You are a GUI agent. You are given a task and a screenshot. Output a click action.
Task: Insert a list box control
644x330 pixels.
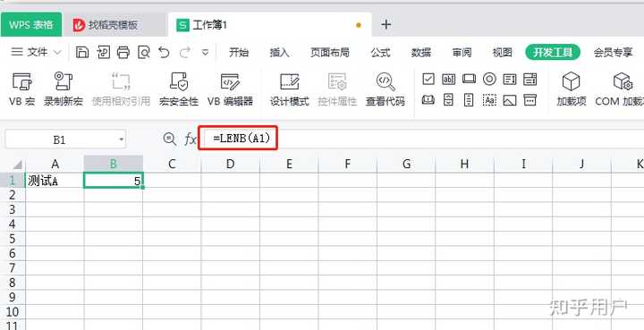[509, 79]
